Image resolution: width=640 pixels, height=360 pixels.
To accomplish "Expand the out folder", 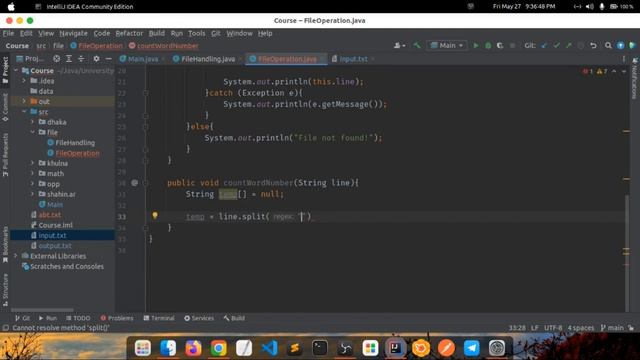I will 24,101.
